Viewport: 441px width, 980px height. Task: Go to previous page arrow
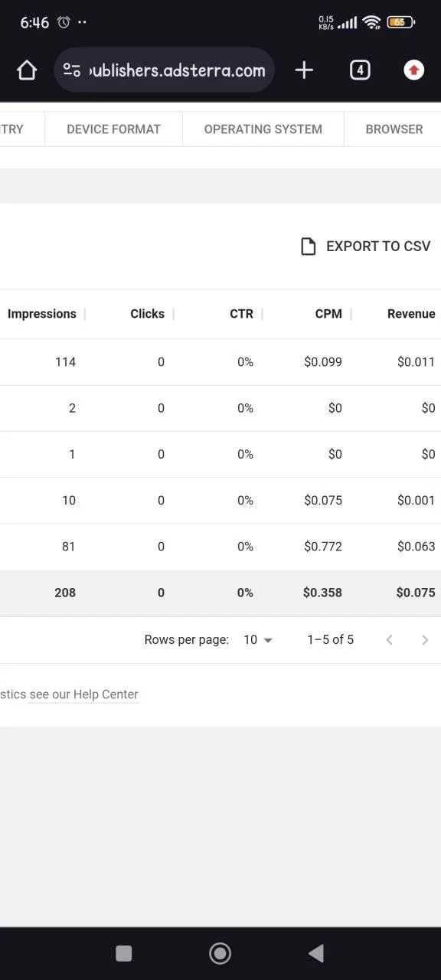tap(389, 639)
